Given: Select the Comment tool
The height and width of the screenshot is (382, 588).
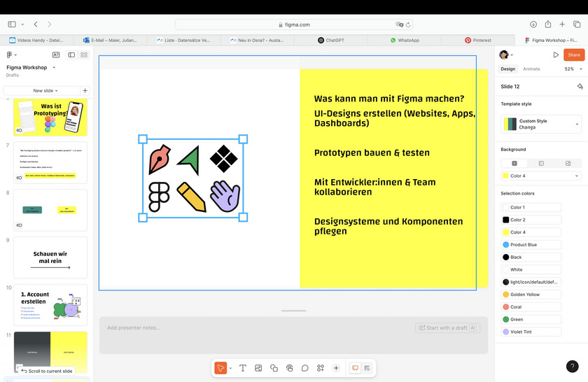Looking at the screenshot, I should 305,368.
